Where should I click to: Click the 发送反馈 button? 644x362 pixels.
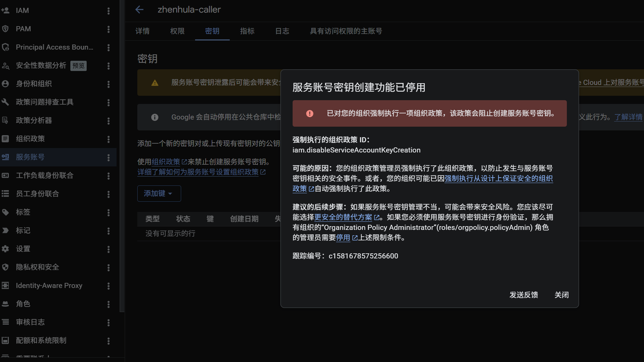[x=524, y=295]
